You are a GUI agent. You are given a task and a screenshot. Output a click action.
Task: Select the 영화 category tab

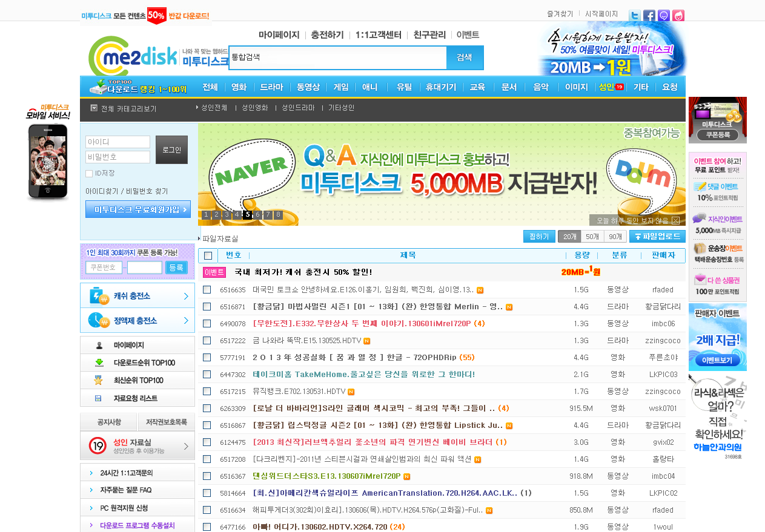(x=239, y=87)
